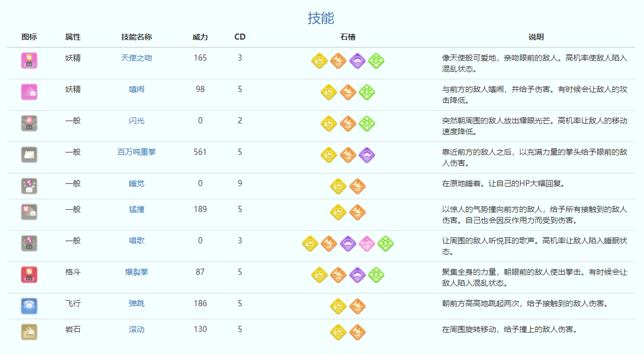Click the 图标 column header
Viewport: 644px width, 354px height.
click(x=29, y=37)
